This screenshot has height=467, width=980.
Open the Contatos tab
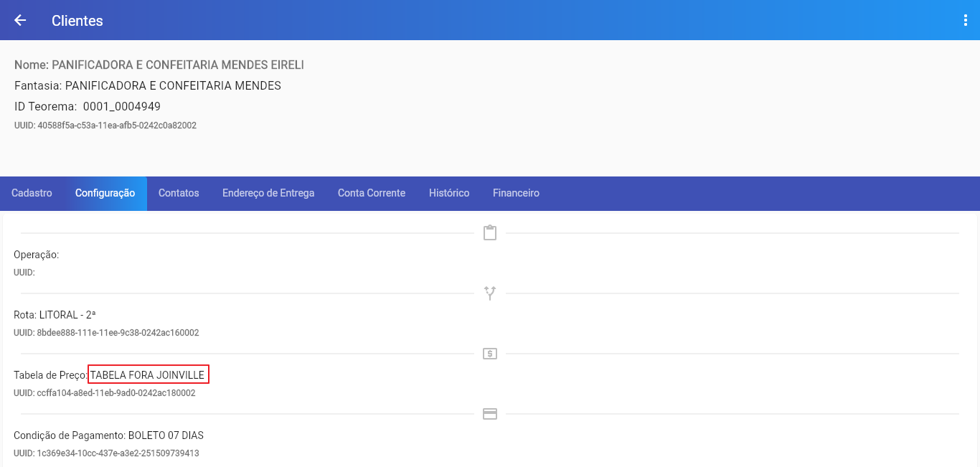[x=179, y=193]
